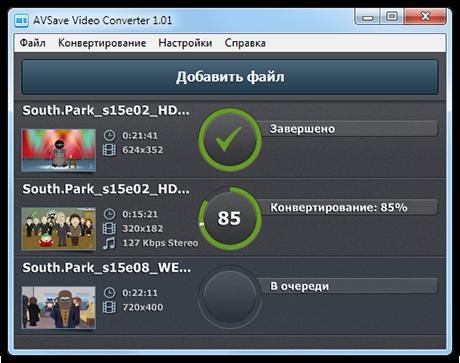Select the red stage video thumbnail
This screenshot has width=460, height=363.
59,151
